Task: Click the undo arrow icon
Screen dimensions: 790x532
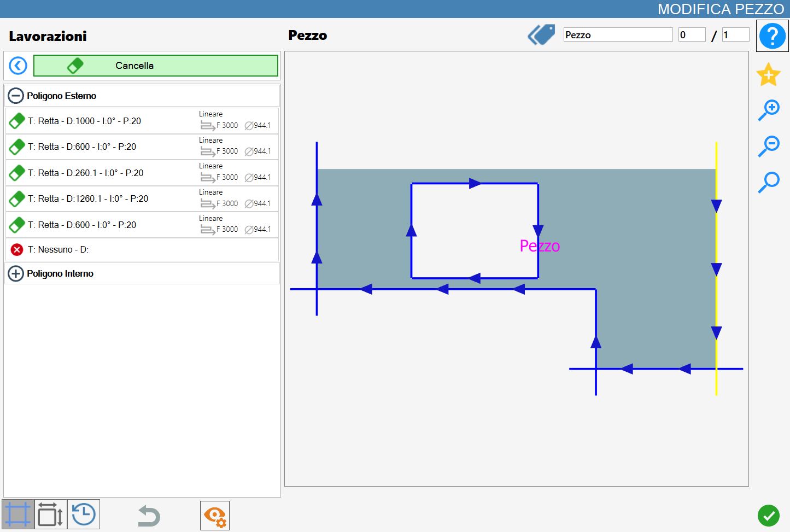Action: coord(149,516)
